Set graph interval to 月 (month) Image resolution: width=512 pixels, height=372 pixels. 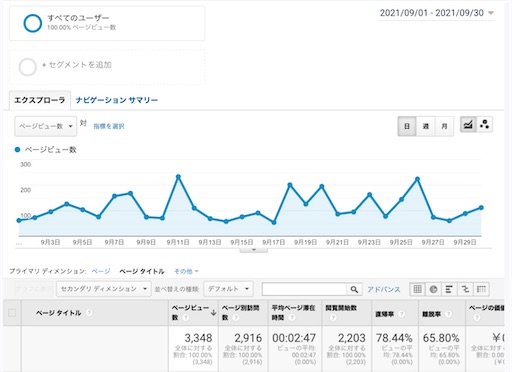pyautogui.click(x=444, y=126)
